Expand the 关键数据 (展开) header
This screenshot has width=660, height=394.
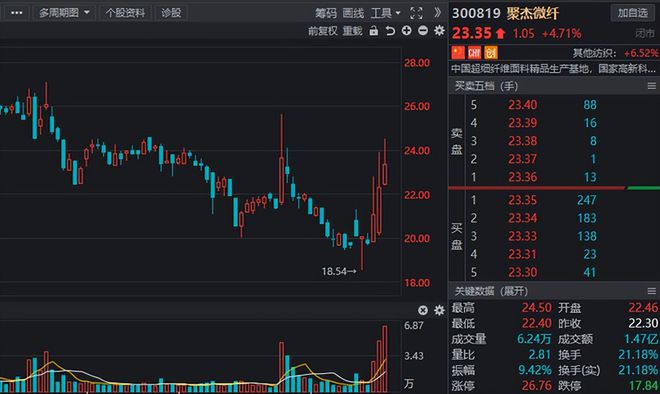coord(491,291)
